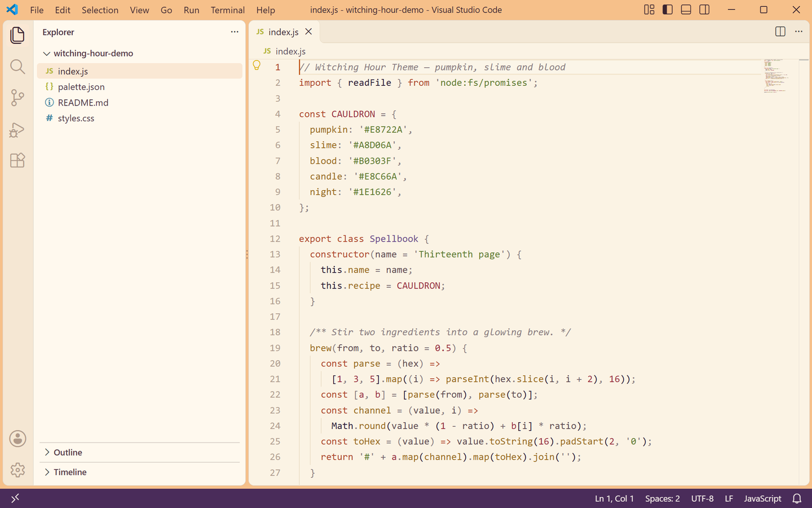This screenshot has width=812, height=508.
Task: Open the Source Control view icon
Action: (17, 98)
